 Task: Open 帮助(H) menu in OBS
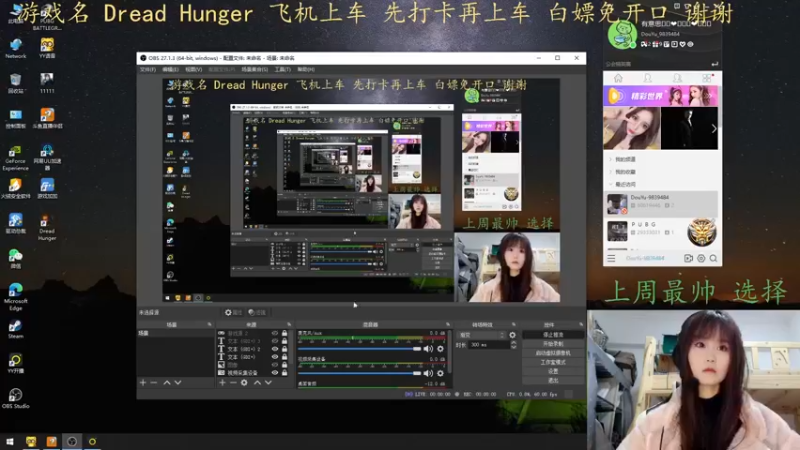(x=306, y=69)
